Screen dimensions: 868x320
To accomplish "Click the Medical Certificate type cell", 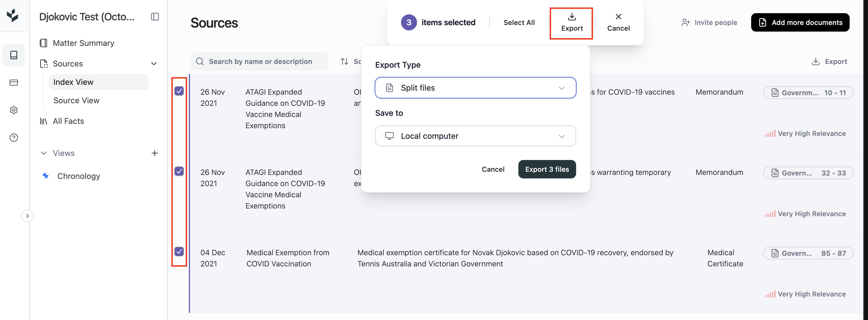I will click(725, 258).
